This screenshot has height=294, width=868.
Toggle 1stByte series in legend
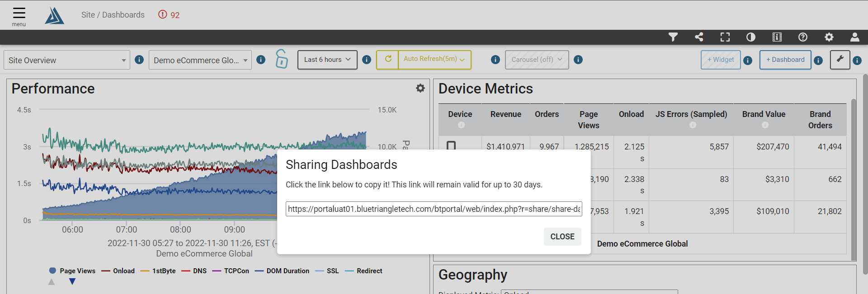tap(158, 271)
